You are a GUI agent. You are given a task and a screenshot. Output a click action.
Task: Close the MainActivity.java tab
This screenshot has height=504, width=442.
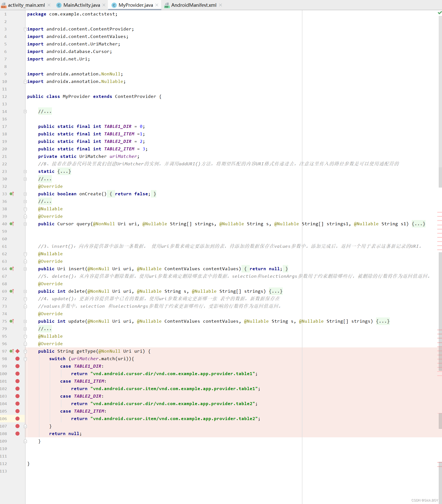[104, 5]
